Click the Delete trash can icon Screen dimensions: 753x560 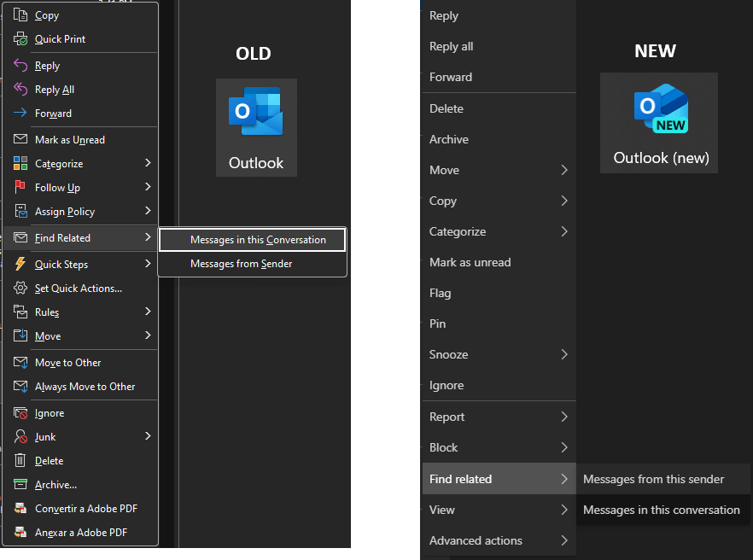point(20,460)
